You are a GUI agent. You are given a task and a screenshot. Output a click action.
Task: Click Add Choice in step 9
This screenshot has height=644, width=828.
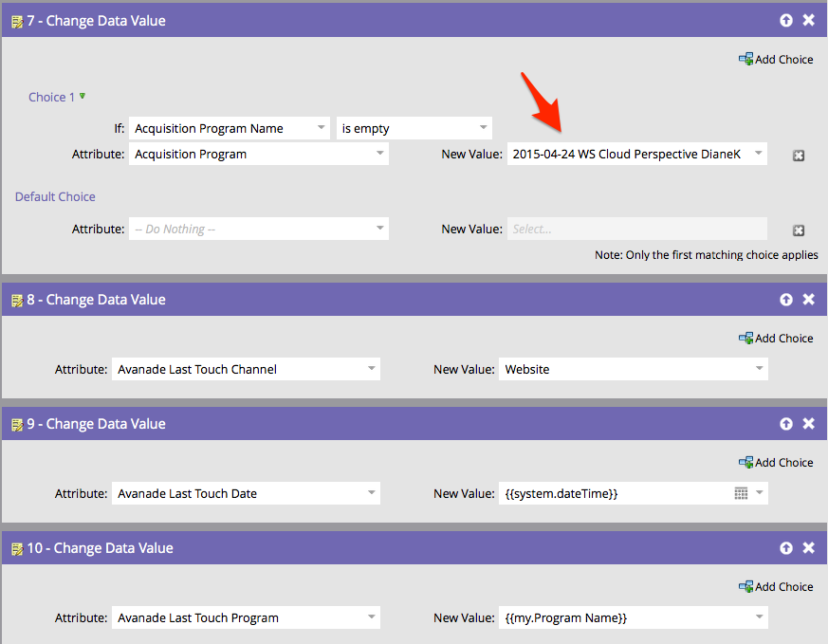(x=776, y=462)
